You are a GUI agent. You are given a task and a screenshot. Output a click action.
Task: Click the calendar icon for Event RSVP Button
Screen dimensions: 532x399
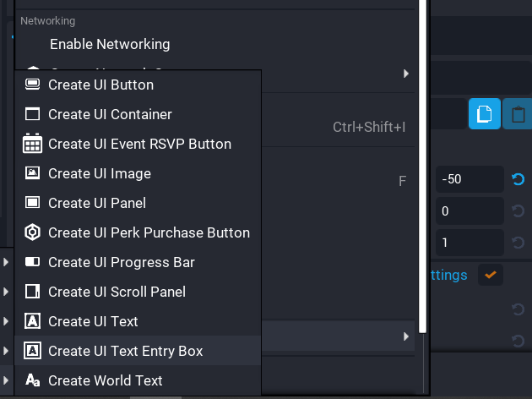pyautogui.click(x=33, y=144)
